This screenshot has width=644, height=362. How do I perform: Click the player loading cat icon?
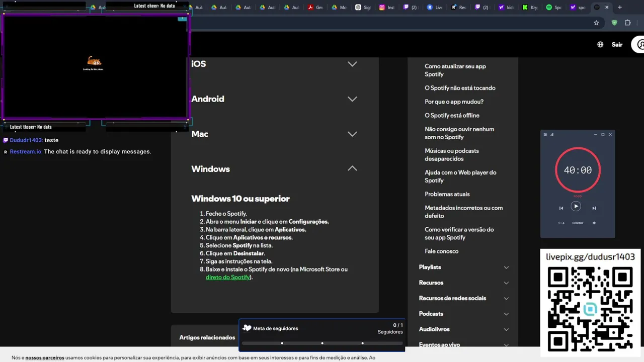point(94,61)
